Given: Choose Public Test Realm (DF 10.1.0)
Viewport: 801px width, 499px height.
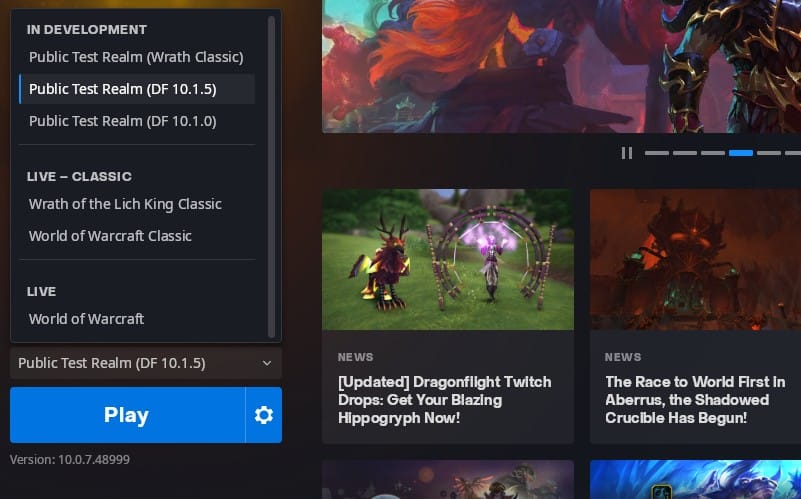Looking at the screenshot, I should pos(136,121).
